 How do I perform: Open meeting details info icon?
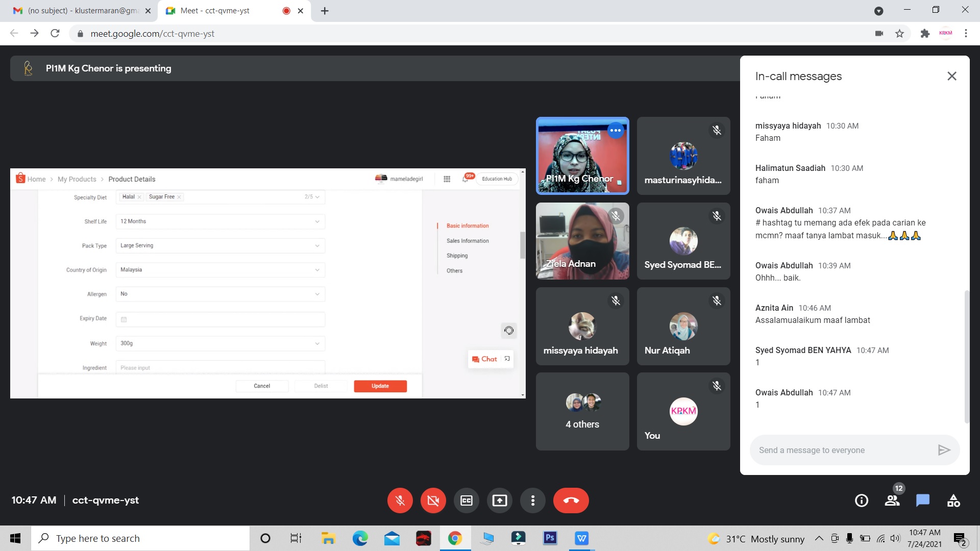coord(861,500)
